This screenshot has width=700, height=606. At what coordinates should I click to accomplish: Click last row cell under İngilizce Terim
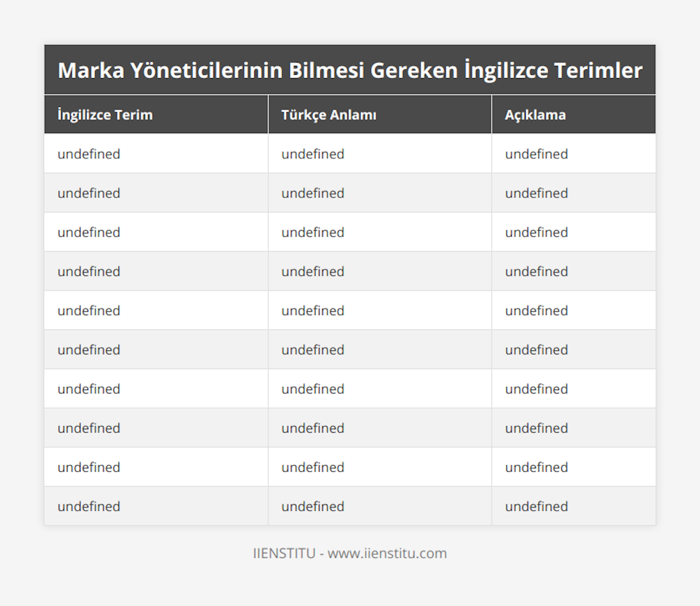(89, 506)
